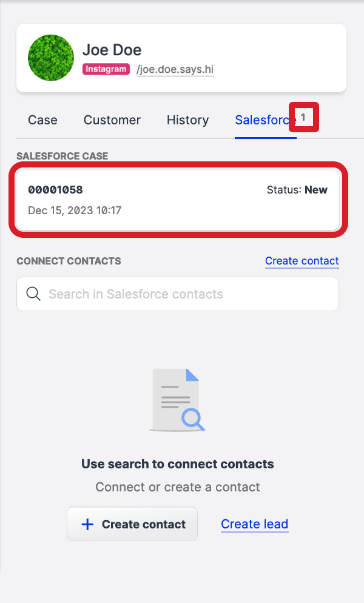Select the Salesforce tab
Viewport: 364px width, 603px height.
(265, 120)
